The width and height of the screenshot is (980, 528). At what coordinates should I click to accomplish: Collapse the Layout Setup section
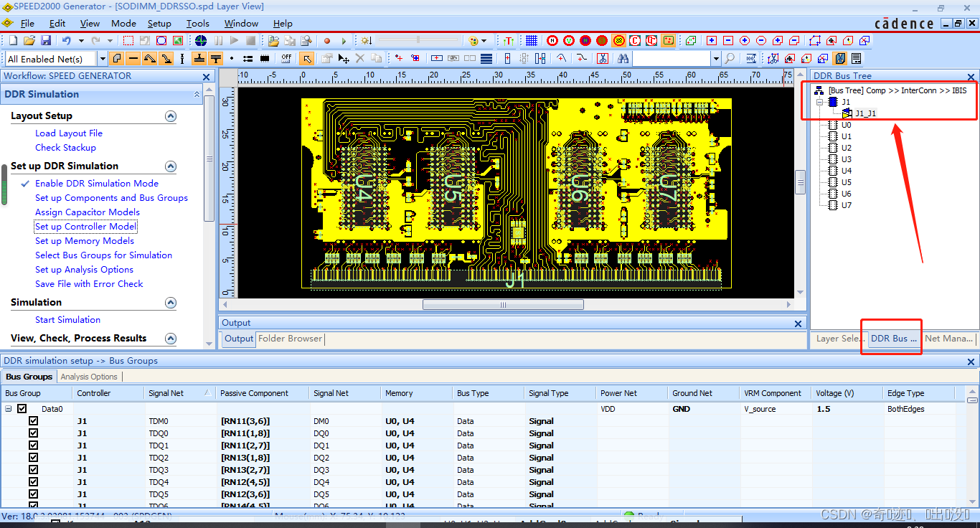[171, 116]
